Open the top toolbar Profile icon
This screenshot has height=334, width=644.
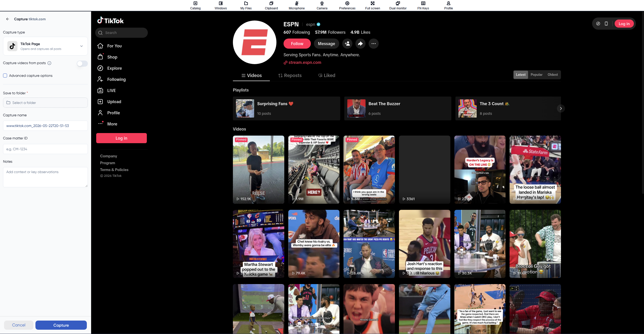pyautogui.click(x=448, y=5)
